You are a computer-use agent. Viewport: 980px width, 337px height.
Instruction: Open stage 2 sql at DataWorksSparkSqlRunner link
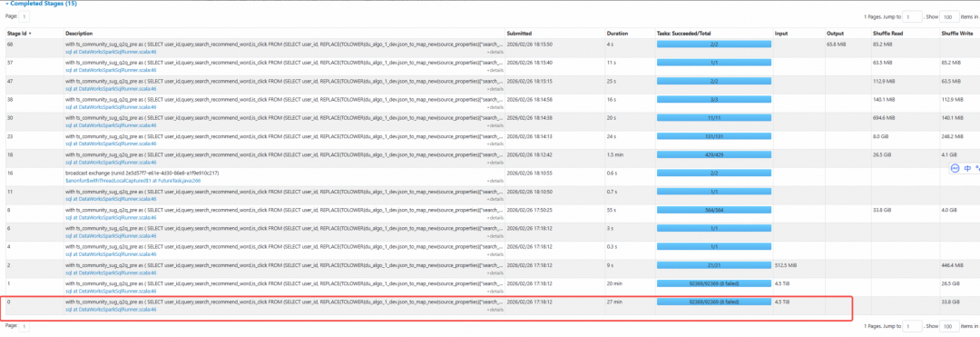tap(111, 273)
